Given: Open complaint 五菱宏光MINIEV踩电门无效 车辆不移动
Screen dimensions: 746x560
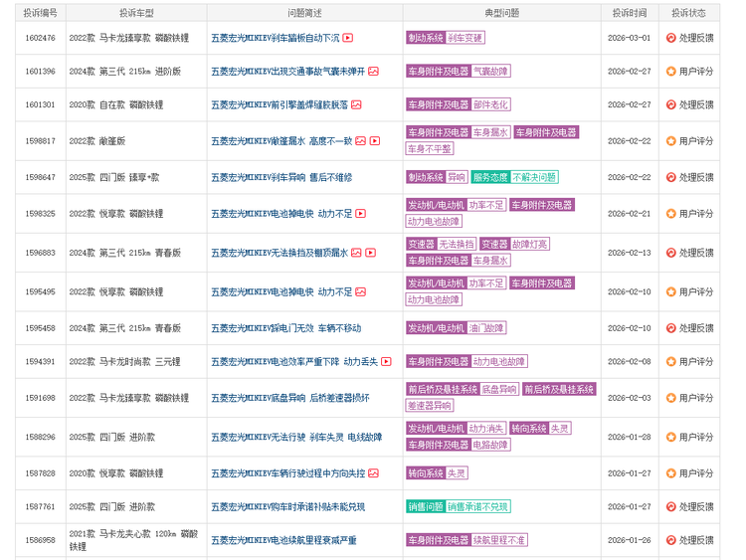Looking at the screenshot, I should coord(285,328).
